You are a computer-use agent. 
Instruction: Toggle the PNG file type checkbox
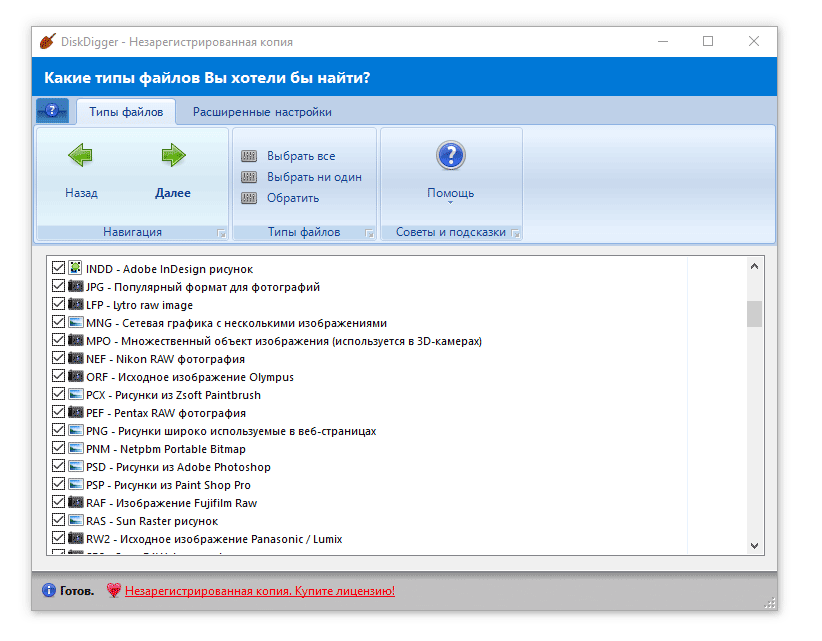coord(58,431)
